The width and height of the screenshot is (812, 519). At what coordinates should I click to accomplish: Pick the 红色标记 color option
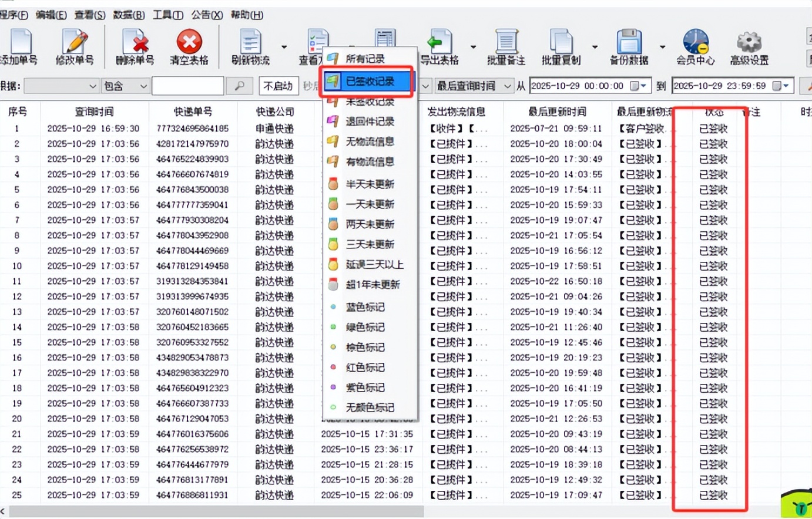click(365, 368)
